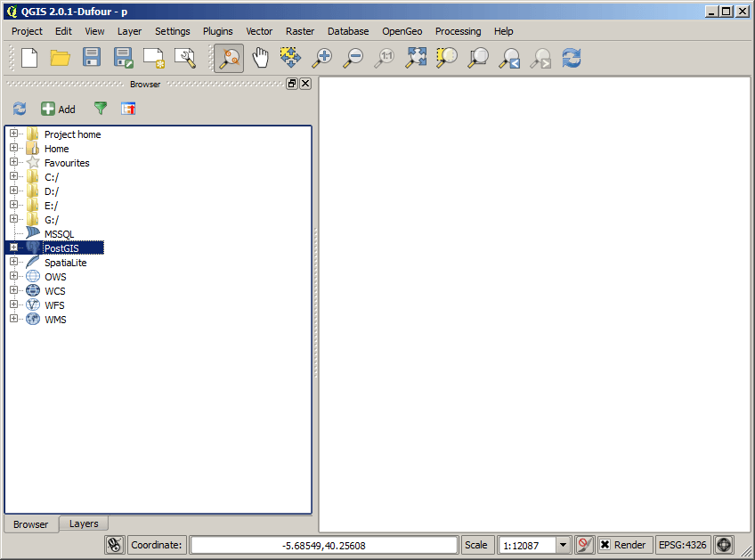Open Composer Manager icon
The height and width of the screenshot is (560, 755).
pos(185,58)
